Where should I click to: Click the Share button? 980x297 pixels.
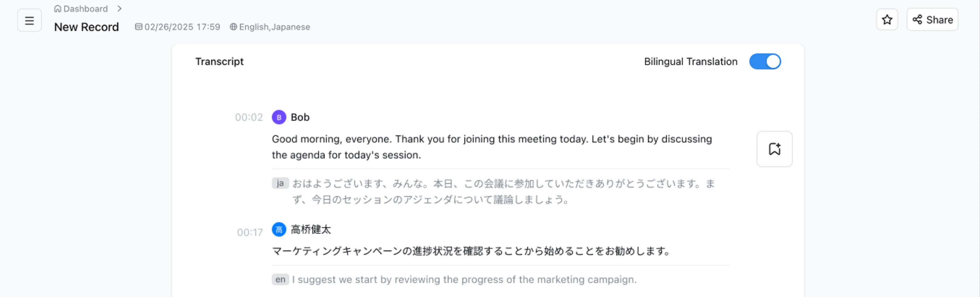pyautogui.click(x=932, y=19)
